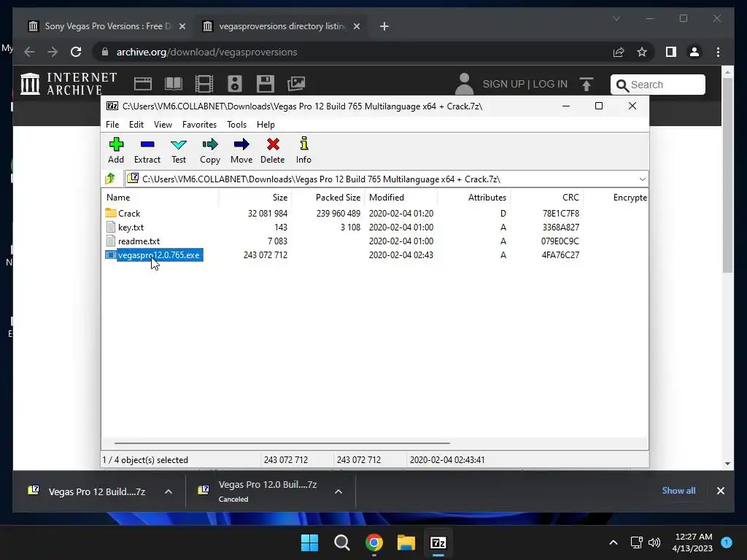Click the red Delete icon
Viewport: 747px width, 560px height.
pyautogui.click(x=273, y=144)
